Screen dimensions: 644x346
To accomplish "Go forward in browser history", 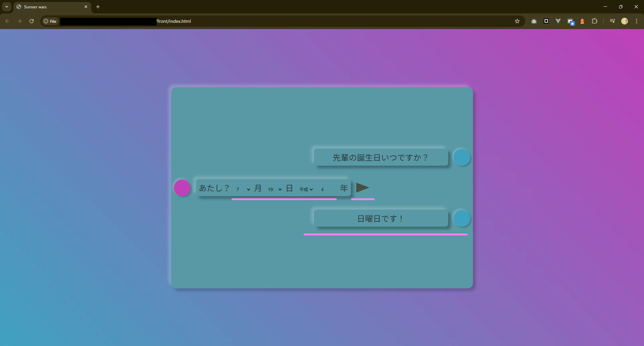I will click(x=19, y=21).
